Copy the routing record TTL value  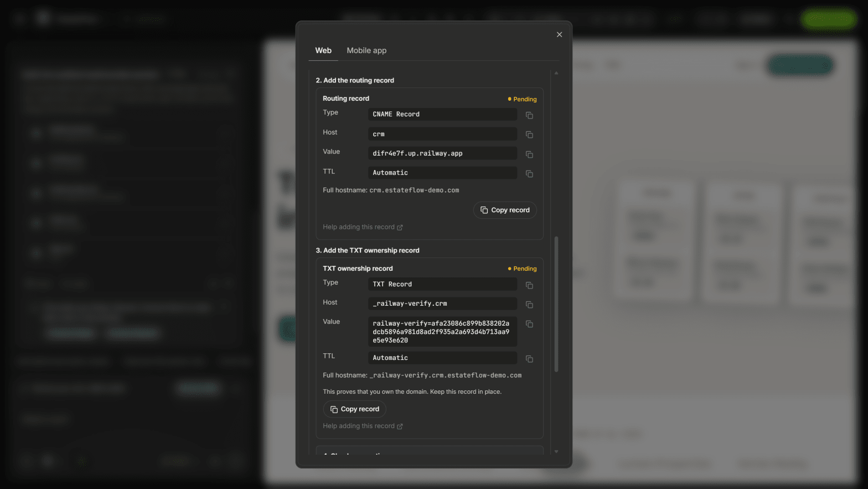pyautogui.click(x=529, y=174)
